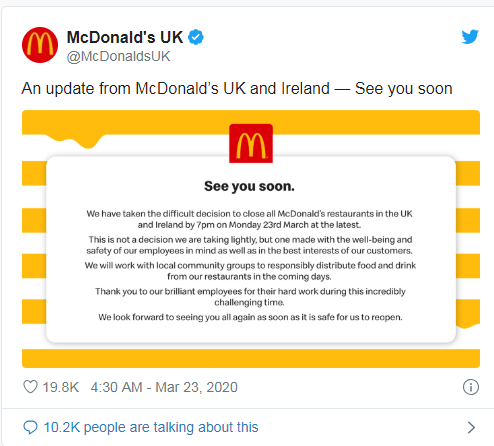Click the "See you soon." heading in the image
The width and height of the screenshot is (494, 446).
[x=249, y=186]
